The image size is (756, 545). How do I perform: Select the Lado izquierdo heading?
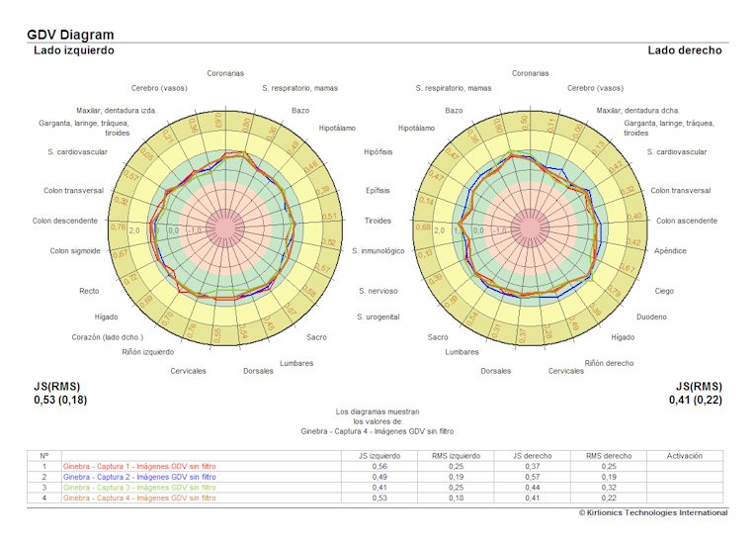pyautogui.click(x=74, y=49)
